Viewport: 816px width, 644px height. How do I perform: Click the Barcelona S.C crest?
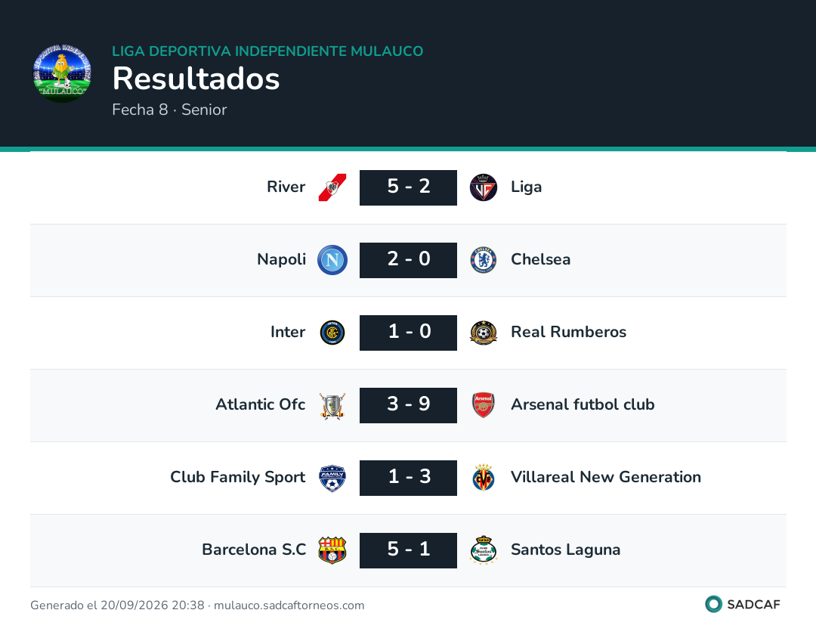click(x=332, y=550)
